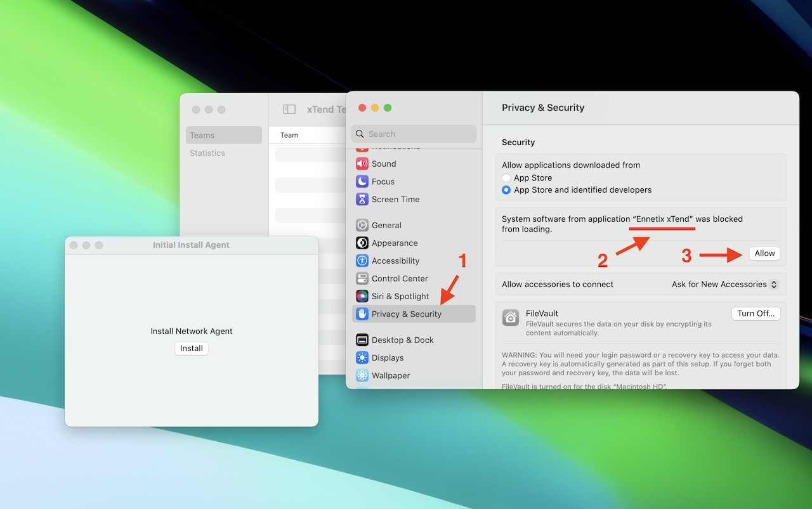Open the Siri & Spotlight settings pane
The height and width of the screenshot is (509, 812).
(414, 296)
